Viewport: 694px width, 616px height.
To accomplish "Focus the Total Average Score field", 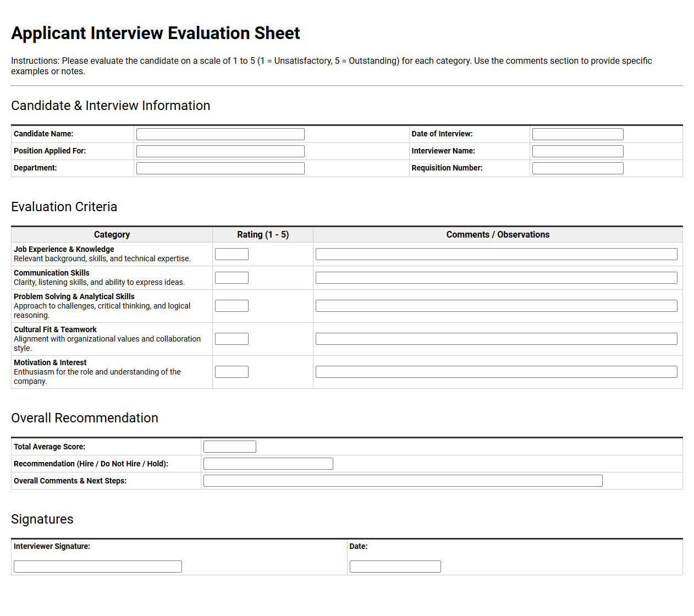I will coord(230,447).
